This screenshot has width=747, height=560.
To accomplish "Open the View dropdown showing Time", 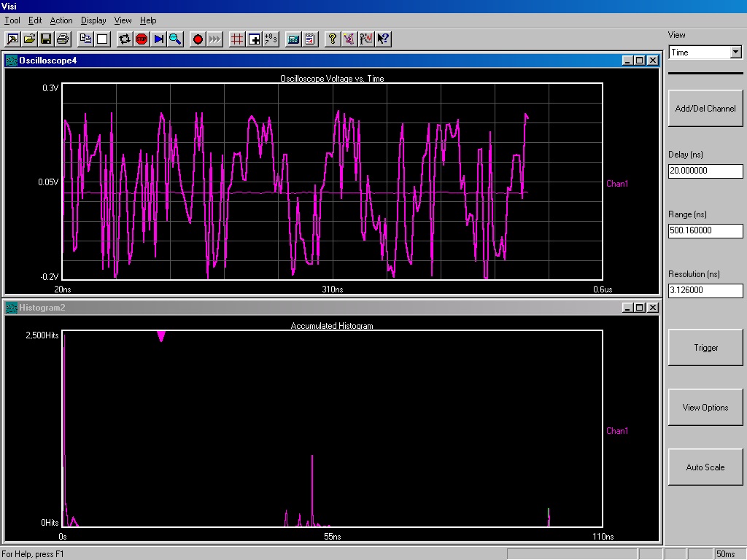I will (705, 52).
